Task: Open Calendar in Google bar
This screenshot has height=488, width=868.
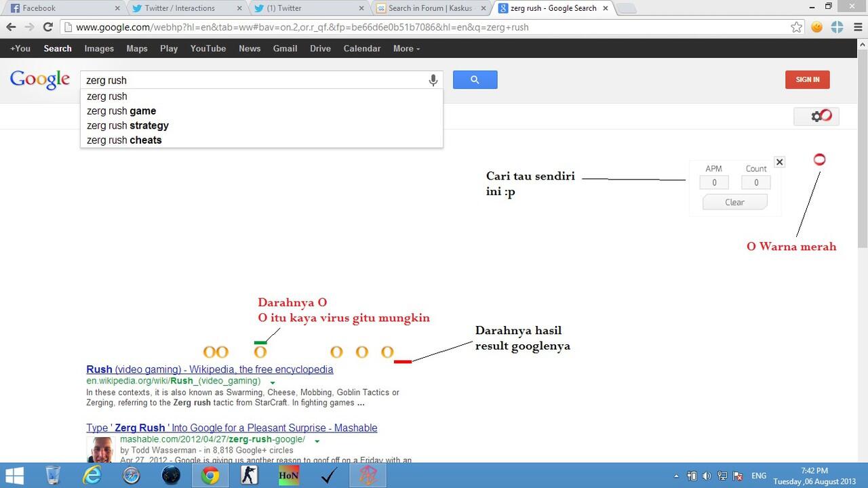Action: 362,48
